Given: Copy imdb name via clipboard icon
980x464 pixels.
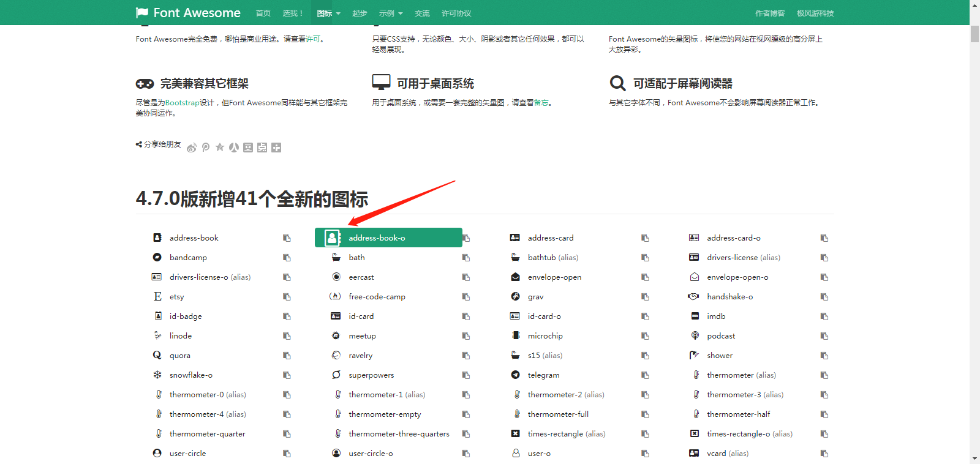Looking at the screenshot, I should point(824,316).
